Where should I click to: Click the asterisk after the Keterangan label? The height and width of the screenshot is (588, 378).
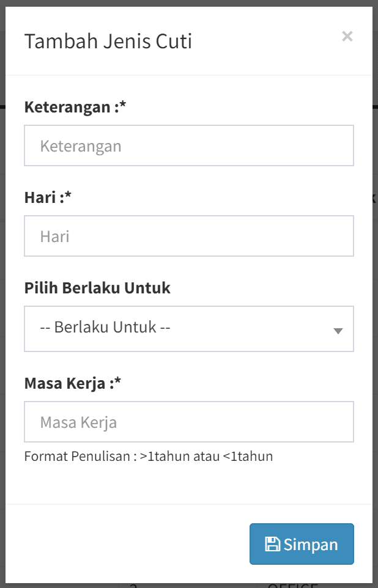122,106
